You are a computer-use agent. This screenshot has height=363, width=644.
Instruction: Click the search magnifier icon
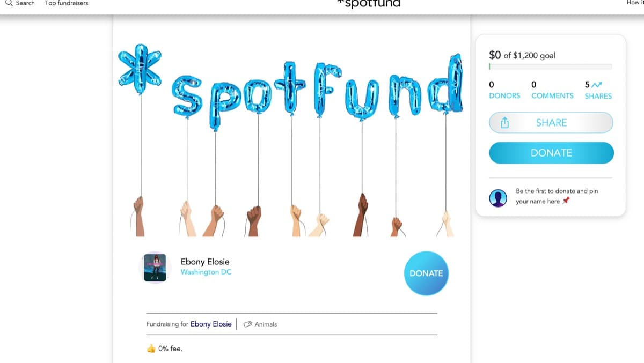[9, 3]
